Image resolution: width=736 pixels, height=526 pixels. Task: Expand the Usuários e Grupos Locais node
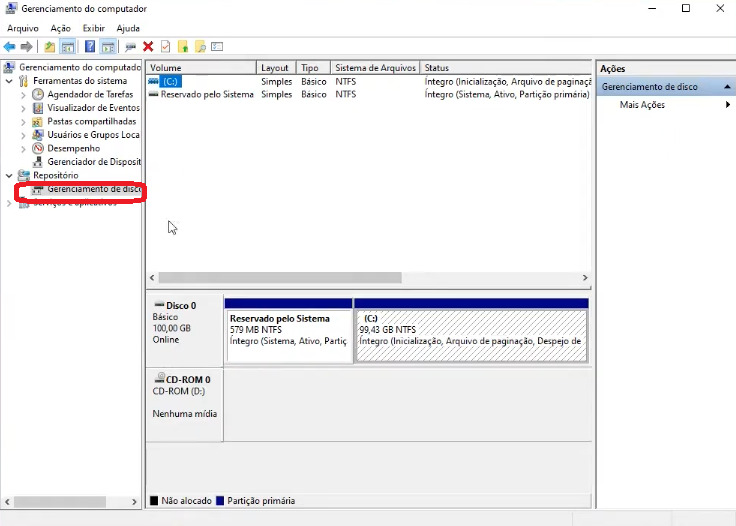coord(23,136)
